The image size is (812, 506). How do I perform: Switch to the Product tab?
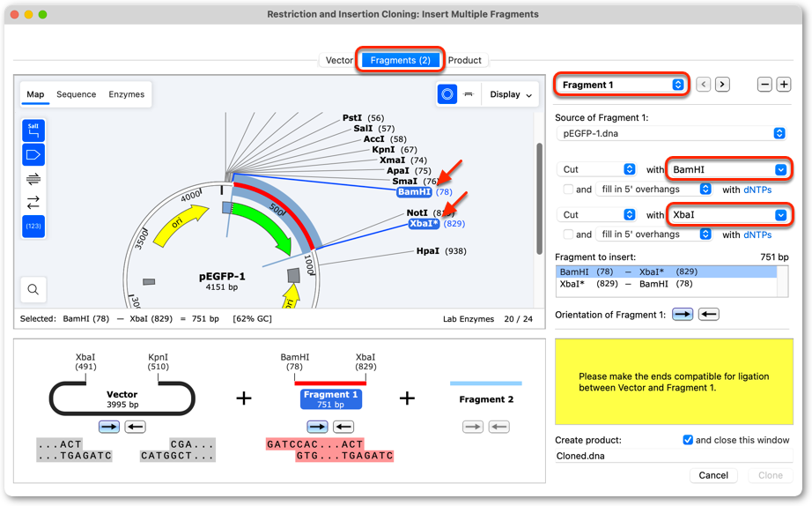pyautogui.click(x=464, y=60)
